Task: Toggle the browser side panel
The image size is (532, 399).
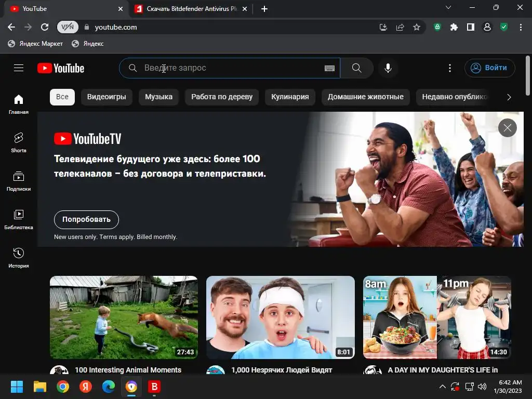Action: (471, 27)
